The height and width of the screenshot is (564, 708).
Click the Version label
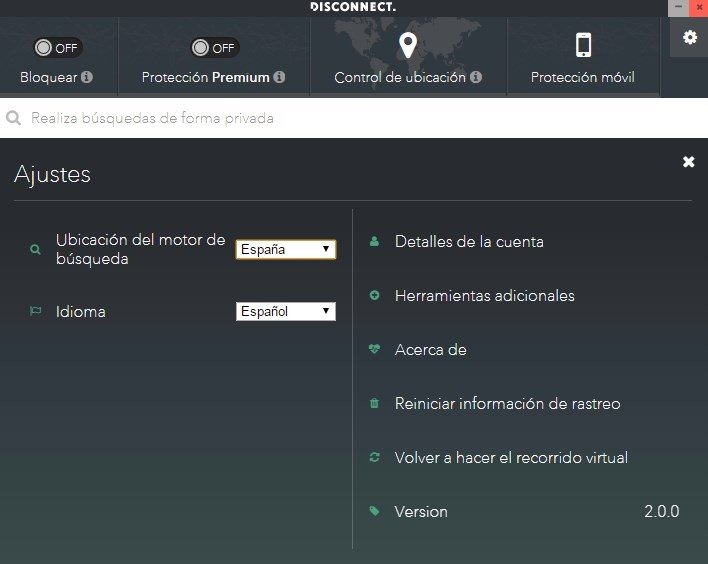pyautogui.click(x=421, y=512)
